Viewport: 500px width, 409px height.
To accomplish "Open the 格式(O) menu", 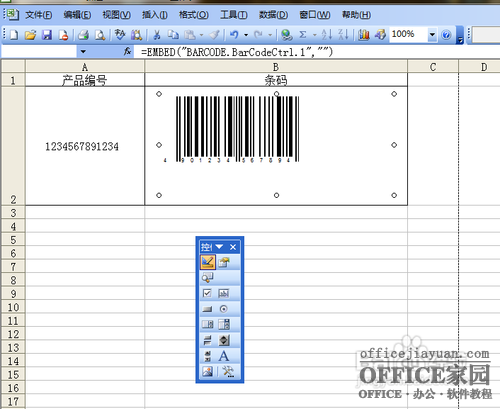I will [x=194, y=15].
